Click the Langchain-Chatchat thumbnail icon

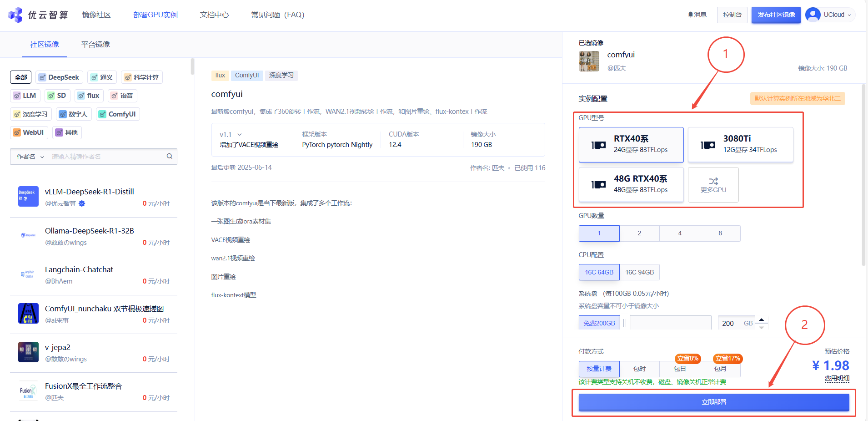point(28,274)
